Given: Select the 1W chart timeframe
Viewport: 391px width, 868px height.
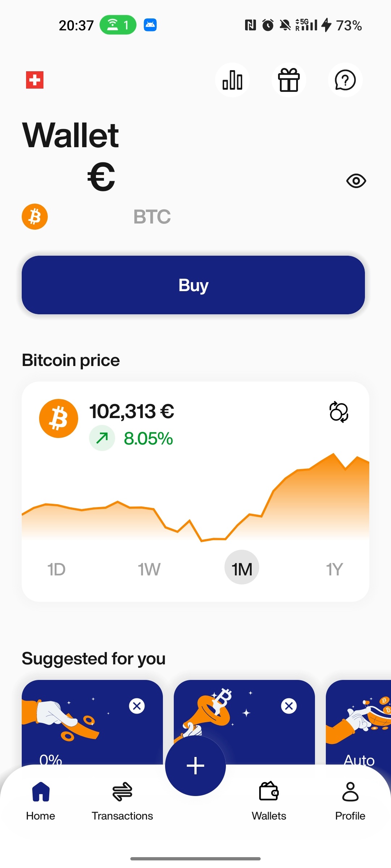Looking at the screenshot, I should pyautogui.click(x=149, y=569).
